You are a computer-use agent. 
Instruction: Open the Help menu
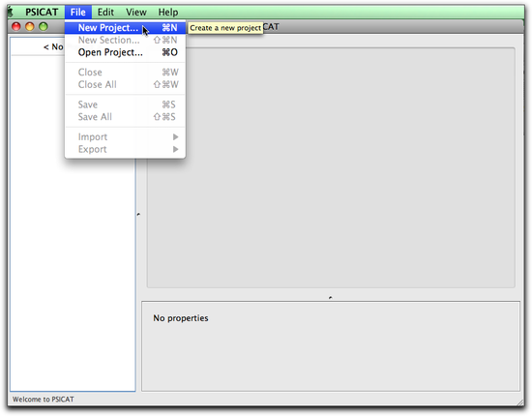[x=168, y=13]
